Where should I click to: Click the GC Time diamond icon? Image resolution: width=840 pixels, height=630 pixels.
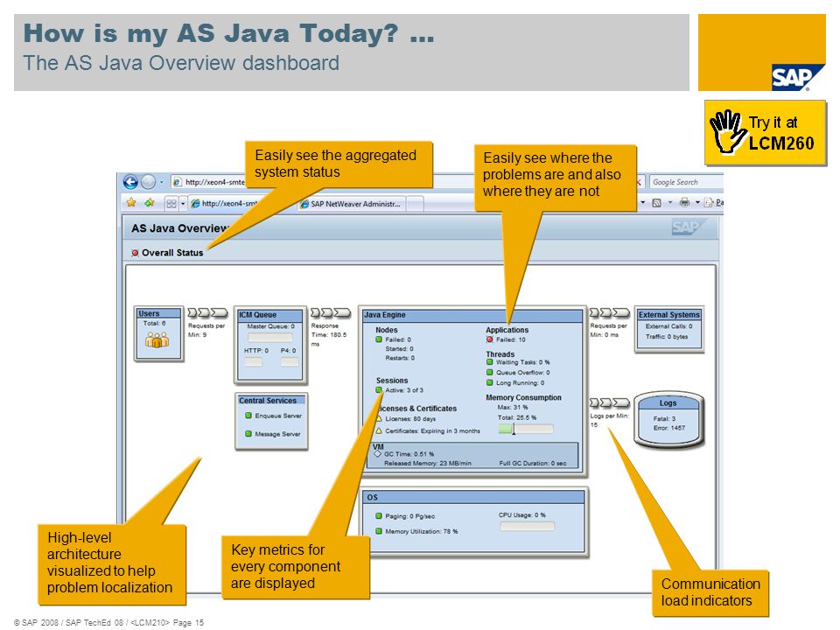(378, 454)
